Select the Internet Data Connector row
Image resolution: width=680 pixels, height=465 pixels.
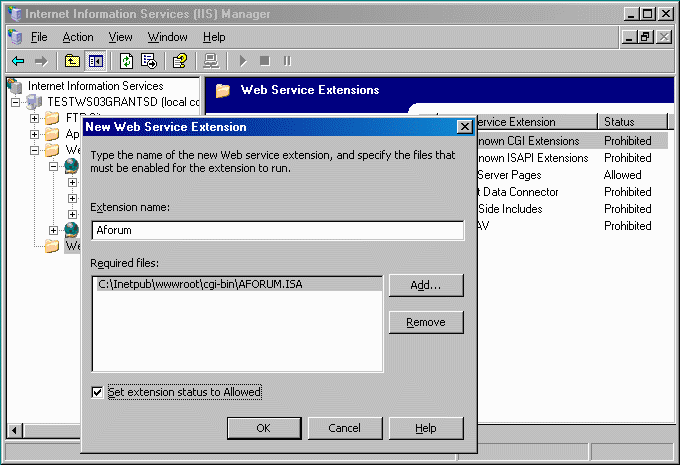tap(572, 192)
